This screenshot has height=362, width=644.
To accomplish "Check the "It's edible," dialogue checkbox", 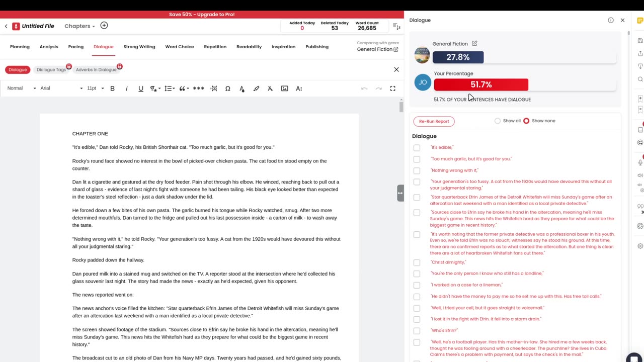I will point(417,148).
